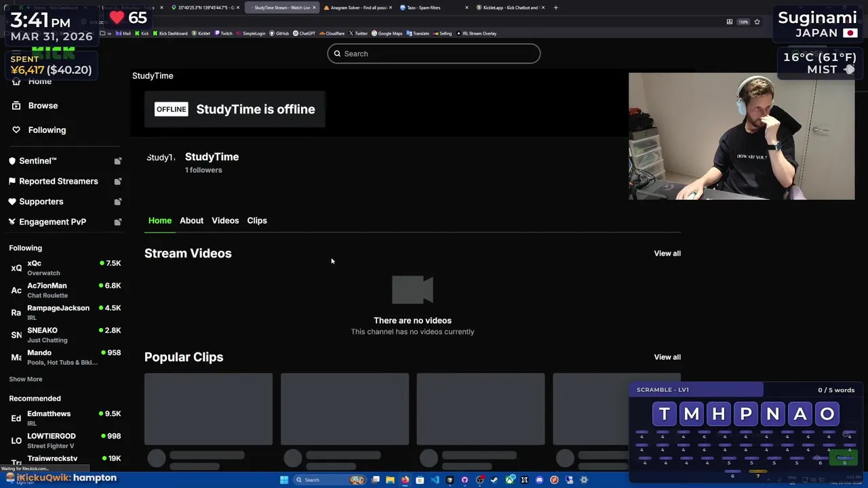Open Supporters in sidebar

[x=36, y=202]
